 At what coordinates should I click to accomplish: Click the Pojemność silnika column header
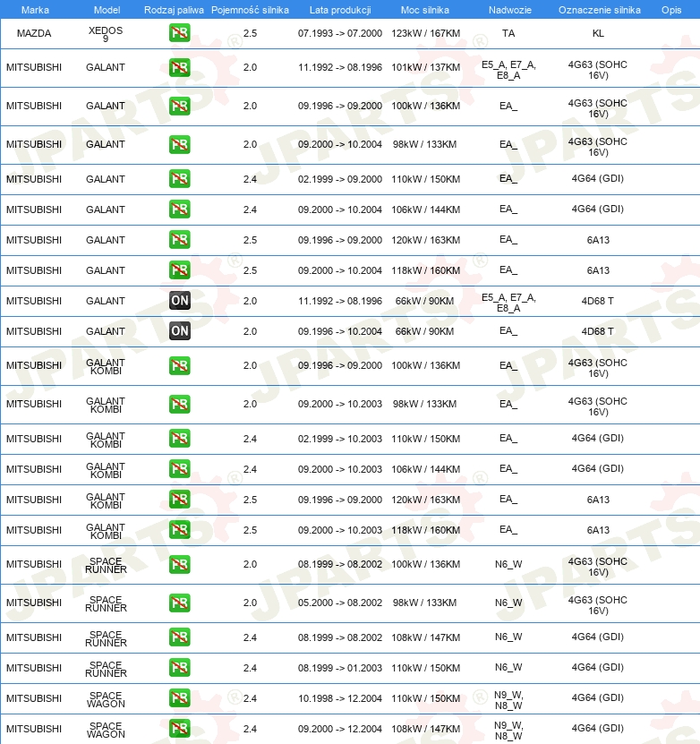point(250,10)
